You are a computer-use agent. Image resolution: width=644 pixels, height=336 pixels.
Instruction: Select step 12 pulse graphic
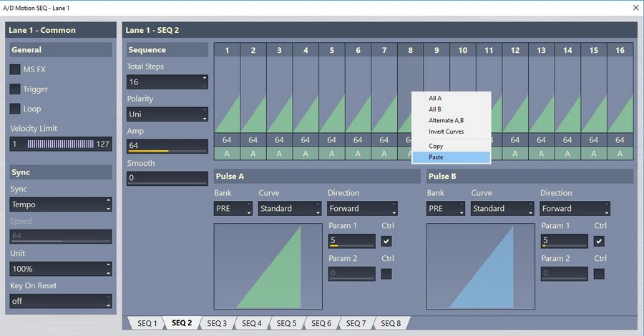tap(515, 97)
